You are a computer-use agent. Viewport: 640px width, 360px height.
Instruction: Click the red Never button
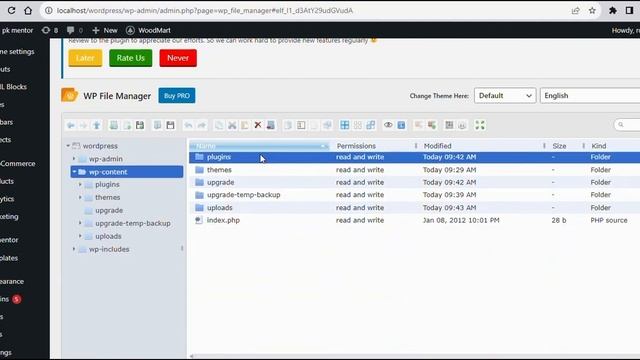178,58
